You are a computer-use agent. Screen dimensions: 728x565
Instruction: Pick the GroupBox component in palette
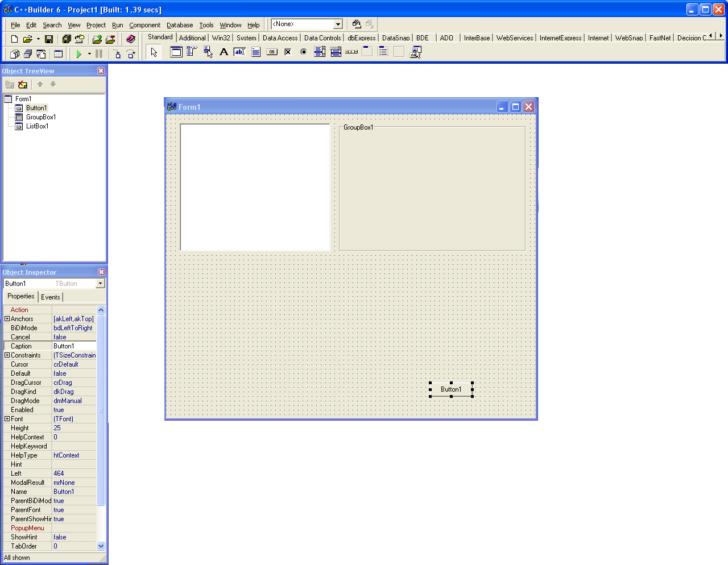[367, 52]
